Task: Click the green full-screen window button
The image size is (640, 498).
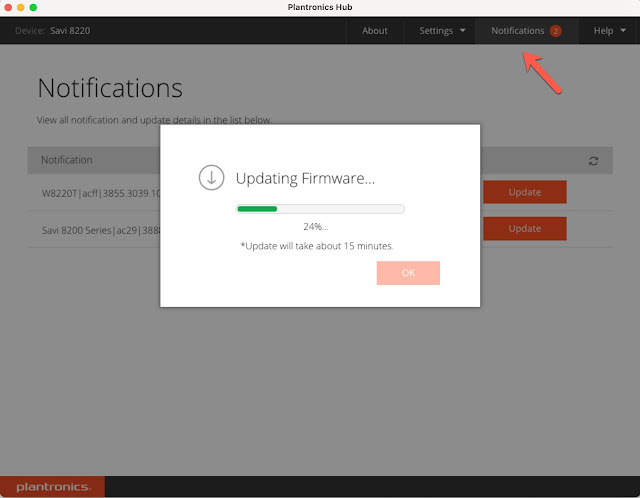Action: [33, 7]
